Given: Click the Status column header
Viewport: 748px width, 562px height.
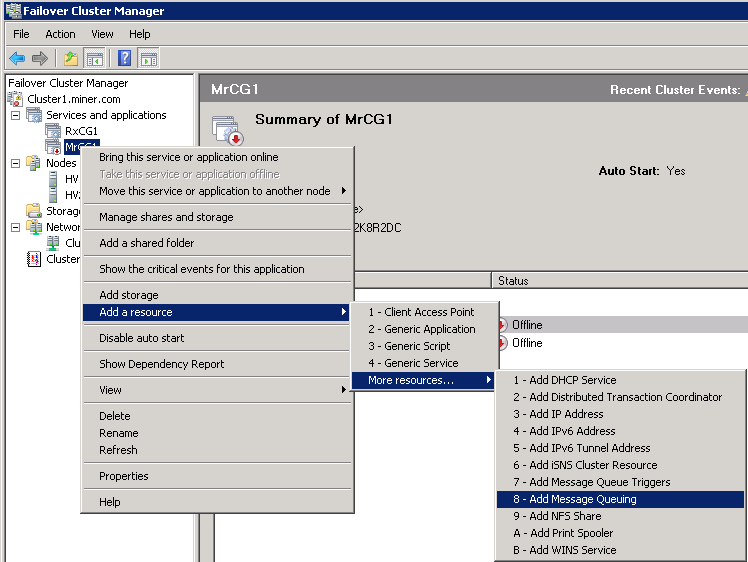Looking at the screenshot, I should (513, 281).
